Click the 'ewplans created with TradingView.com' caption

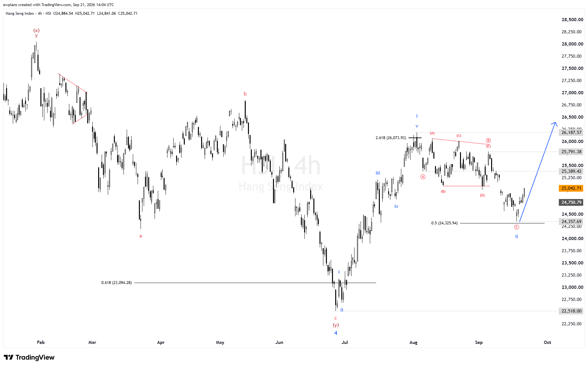[x=37, y=5]
